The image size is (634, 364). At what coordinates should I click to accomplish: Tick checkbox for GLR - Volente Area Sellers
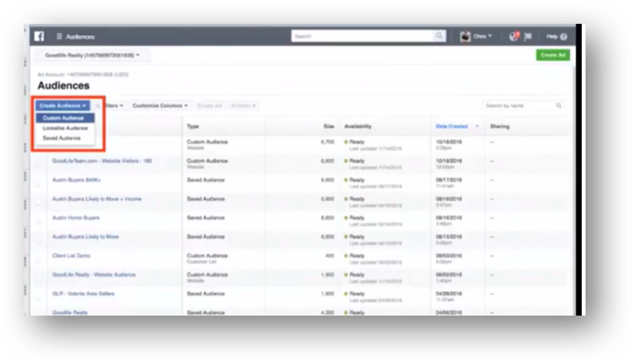click(x=39, y=297)
